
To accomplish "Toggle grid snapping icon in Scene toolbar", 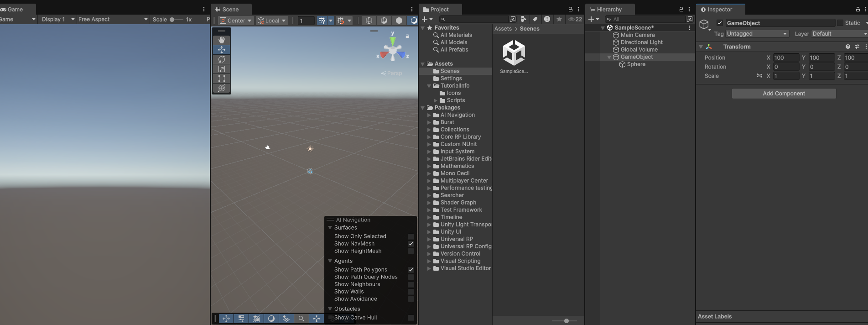I will click(x=341, y=21).
